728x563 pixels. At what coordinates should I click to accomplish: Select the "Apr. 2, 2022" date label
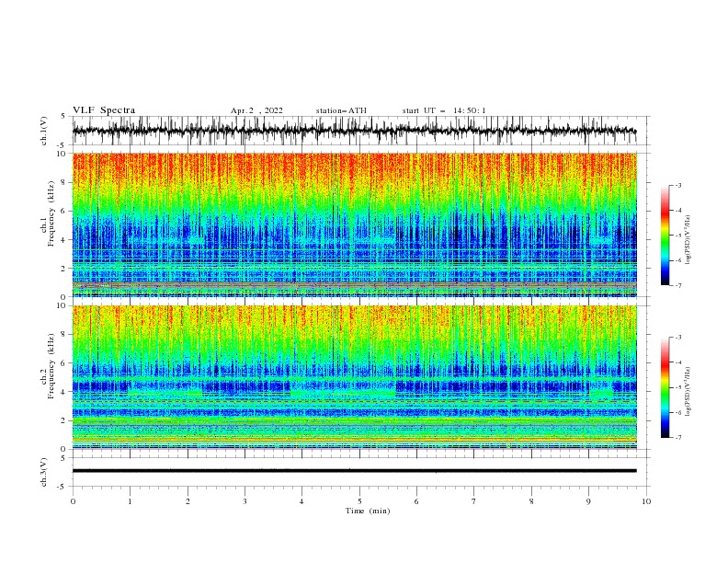[256, 110]
